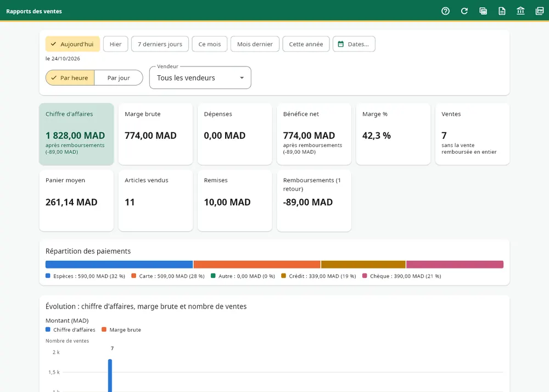
Task: Select the Aujourd'hui period filter
Action: pos(73,44)
